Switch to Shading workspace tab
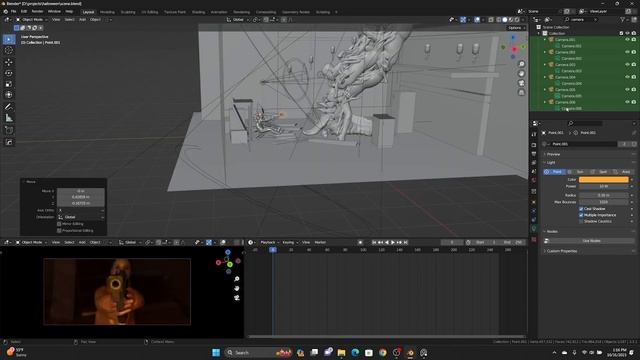The image size is (640, 360). (198, 12)
